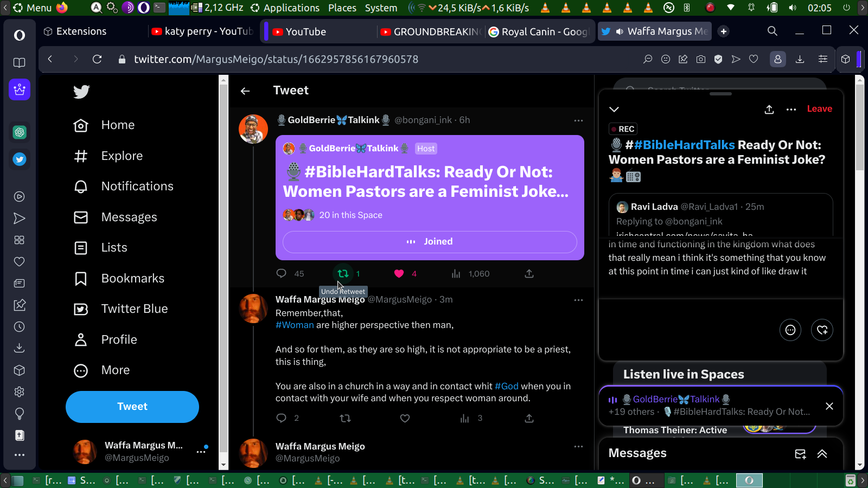Leave the Space
The height and width of the screenshot is (488, 868).
(x=819, y=109)
